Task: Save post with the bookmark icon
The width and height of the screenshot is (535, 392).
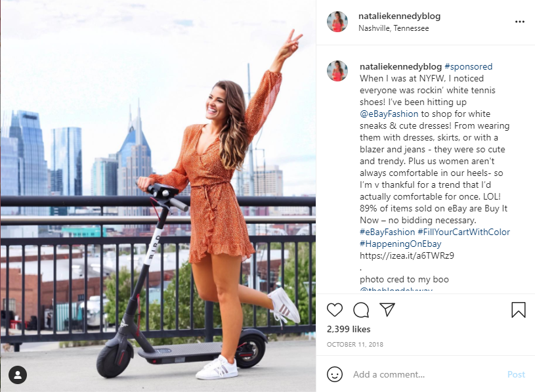Action: tap(519, 310)
